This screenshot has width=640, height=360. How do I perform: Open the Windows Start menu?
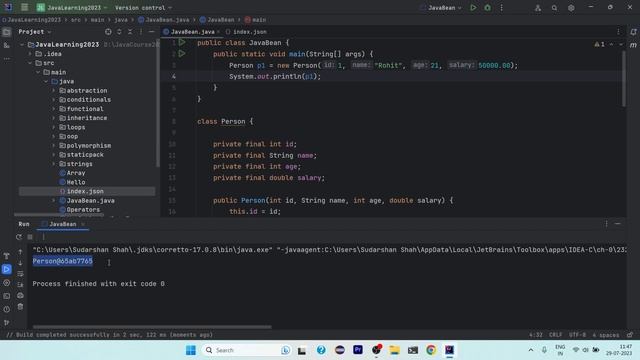[191, 350]
